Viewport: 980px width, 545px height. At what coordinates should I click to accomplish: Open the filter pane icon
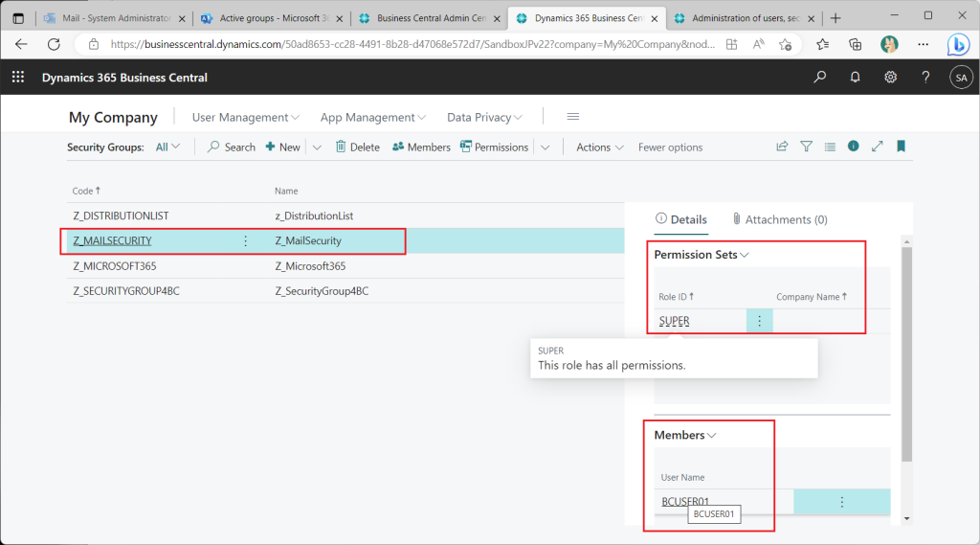(x=806, y=147)
